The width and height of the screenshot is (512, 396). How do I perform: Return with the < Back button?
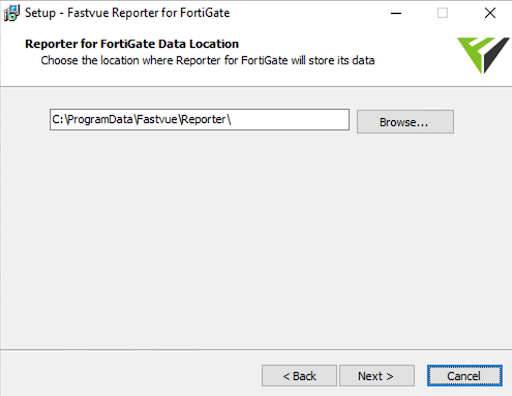299,376
